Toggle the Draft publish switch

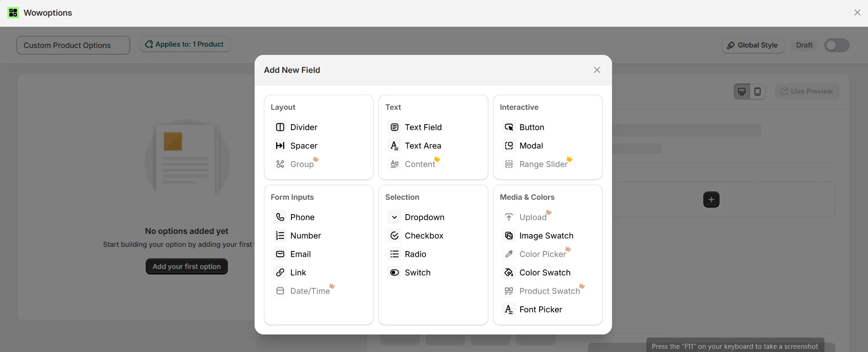click(836, 45)
